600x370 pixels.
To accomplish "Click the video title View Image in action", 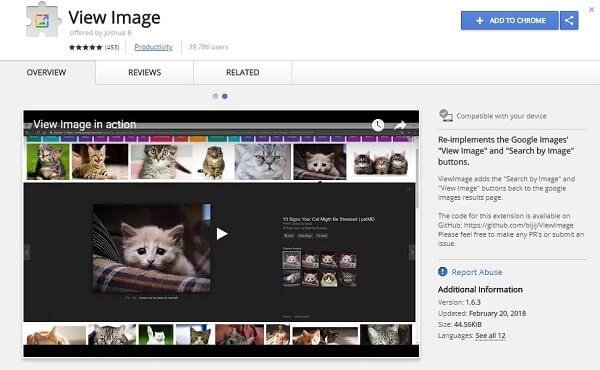I will click(85, 124).
